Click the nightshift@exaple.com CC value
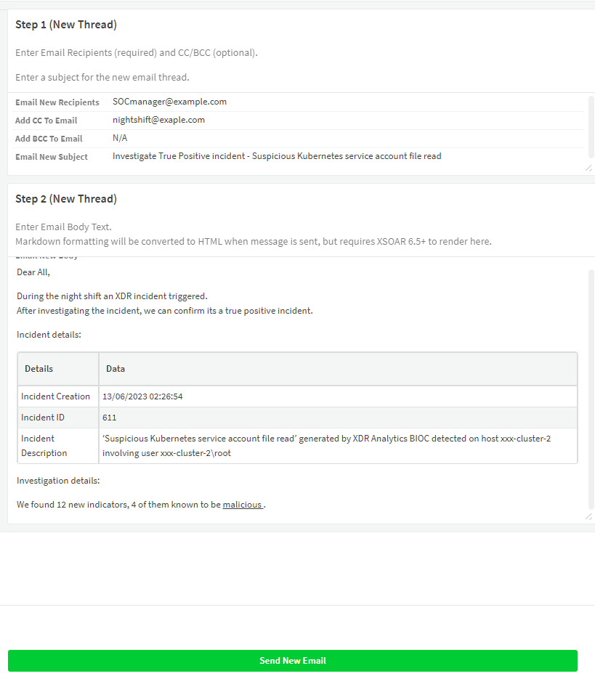 click(x=158, y=120)
